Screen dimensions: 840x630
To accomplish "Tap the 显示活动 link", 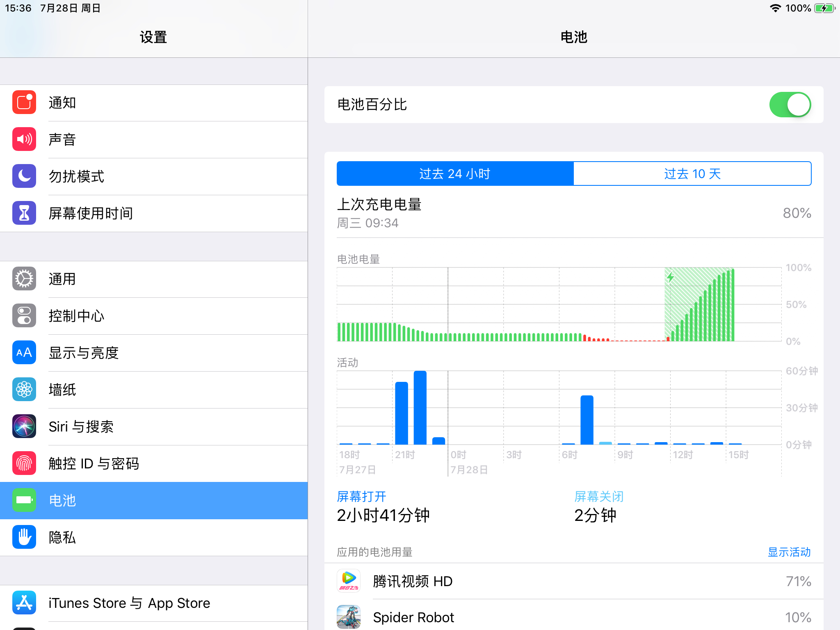I will 789,552.
